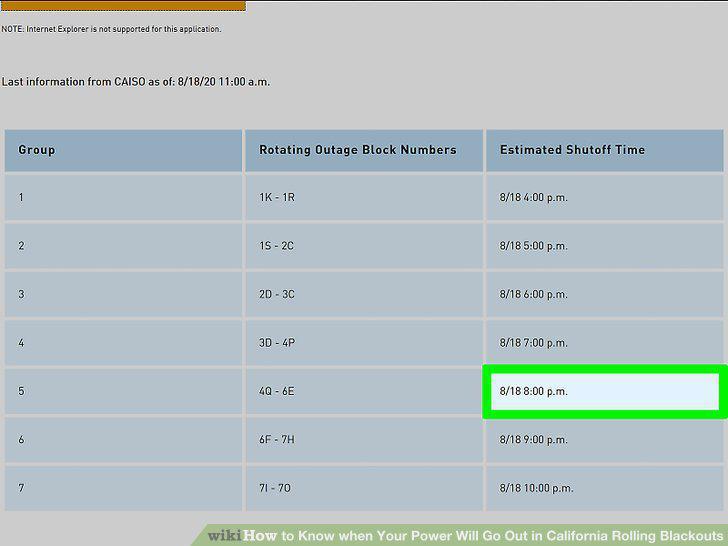The height and width of the screenshot is (546, 728).
Task: Click the Estimated Shutoff Time header
Action: coord(605,150)
